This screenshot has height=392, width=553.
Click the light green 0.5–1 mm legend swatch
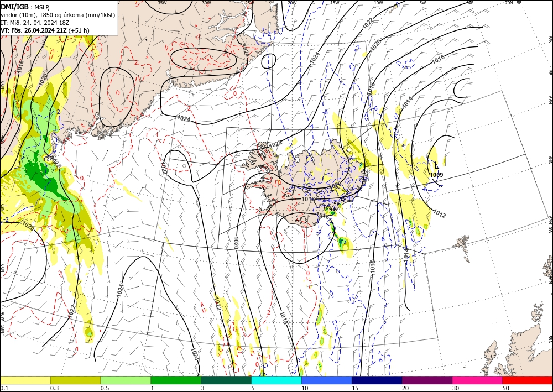126,380
